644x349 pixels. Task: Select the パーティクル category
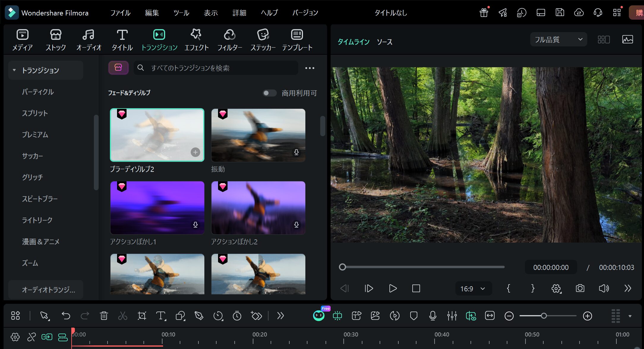(38, 92)
